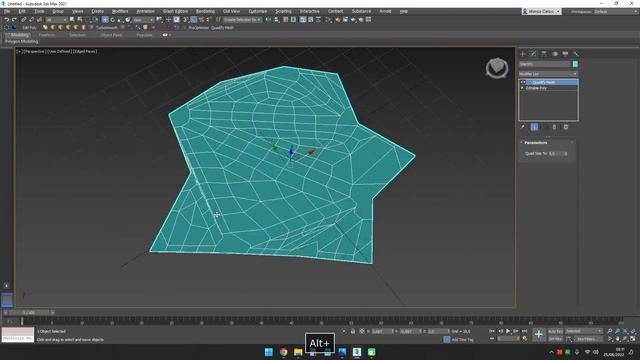Open the Modifiers menu
Viewport: 640px width, 360px height.
click(120, 11)
